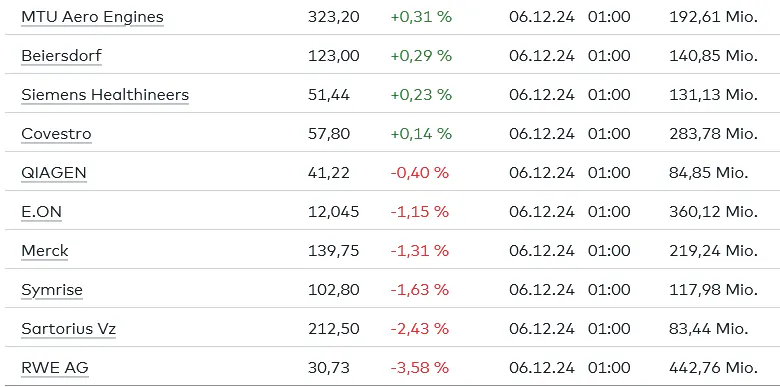
Task: Select the Merck link
Action: pos(45,251)
